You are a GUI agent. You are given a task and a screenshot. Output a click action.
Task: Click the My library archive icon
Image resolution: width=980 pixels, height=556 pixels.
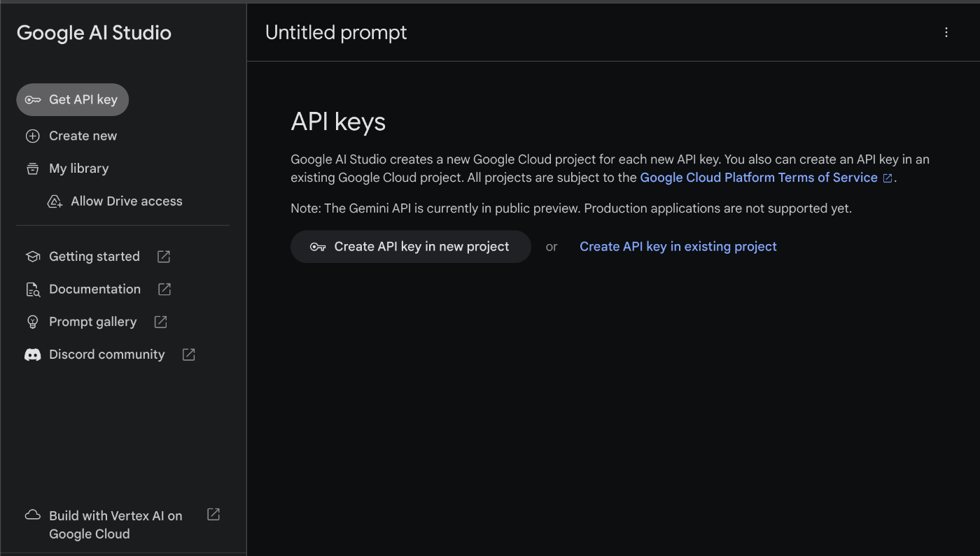(33, 169)
